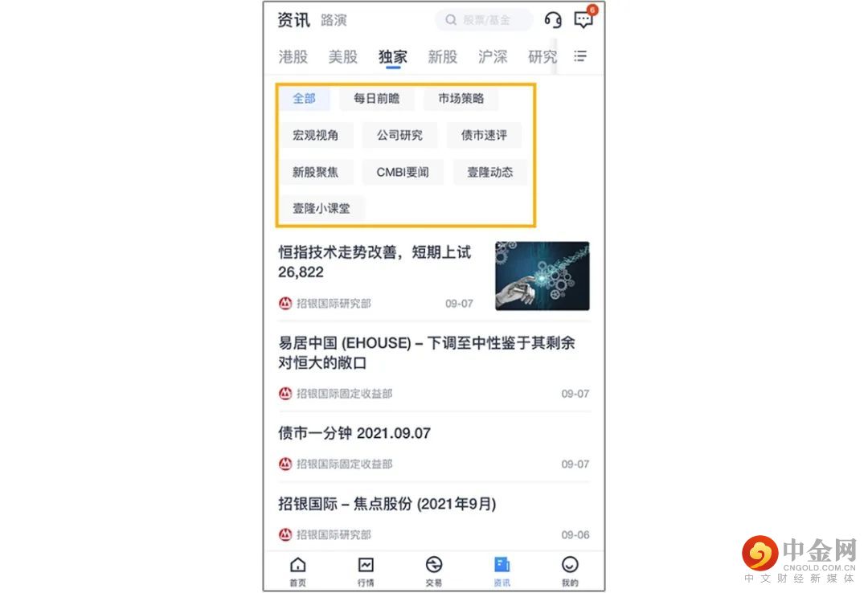Select the 公司研究 filter chip
868x593 pixels.
click(x=399, y=135)
